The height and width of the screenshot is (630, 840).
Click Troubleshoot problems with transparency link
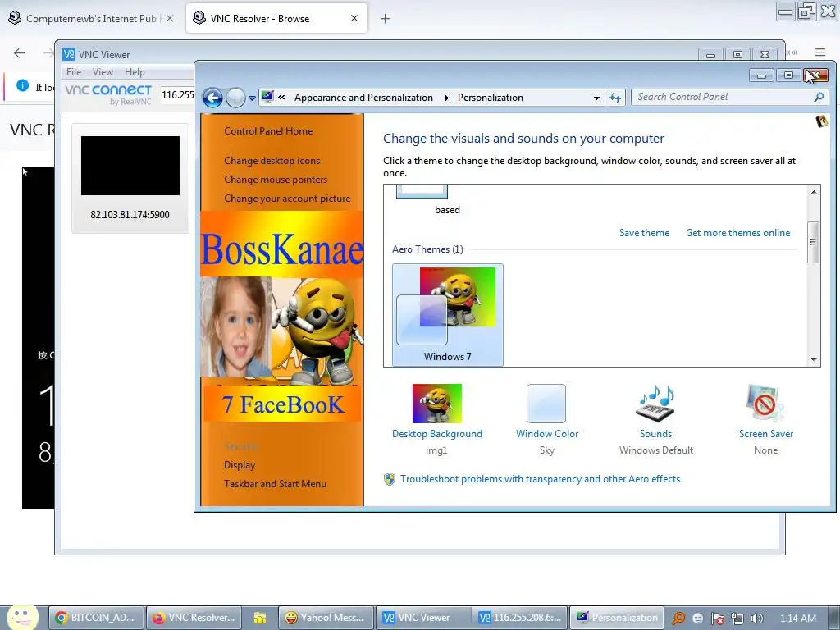tap(540, 479)
